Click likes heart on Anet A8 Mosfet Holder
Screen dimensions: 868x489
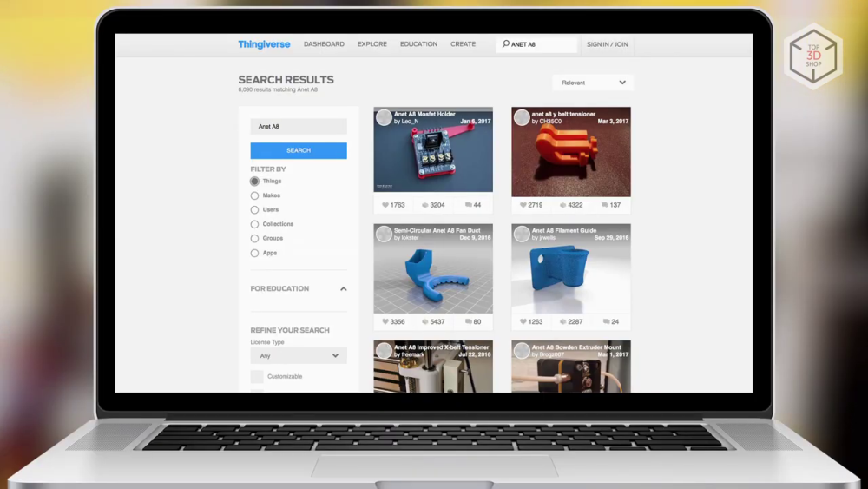385,205
